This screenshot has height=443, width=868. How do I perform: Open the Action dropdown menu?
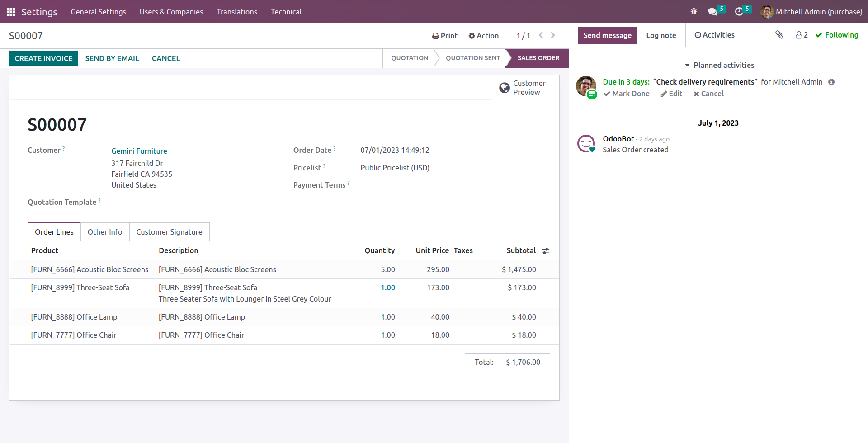click(483, 36)
